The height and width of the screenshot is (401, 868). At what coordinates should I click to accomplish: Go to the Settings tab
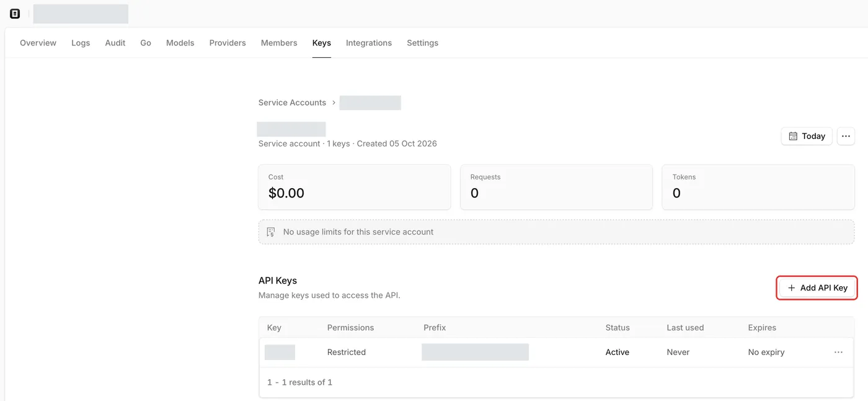pos(423,43)
